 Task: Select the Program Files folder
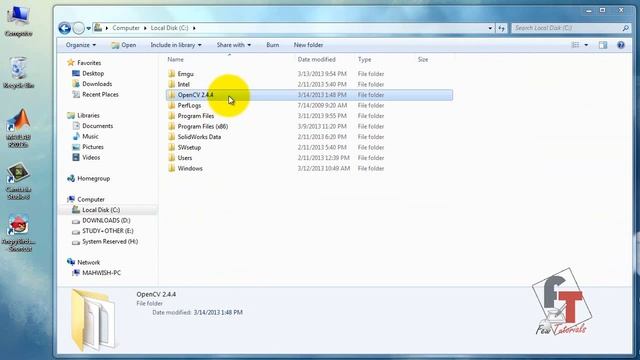tap(196, 116)
